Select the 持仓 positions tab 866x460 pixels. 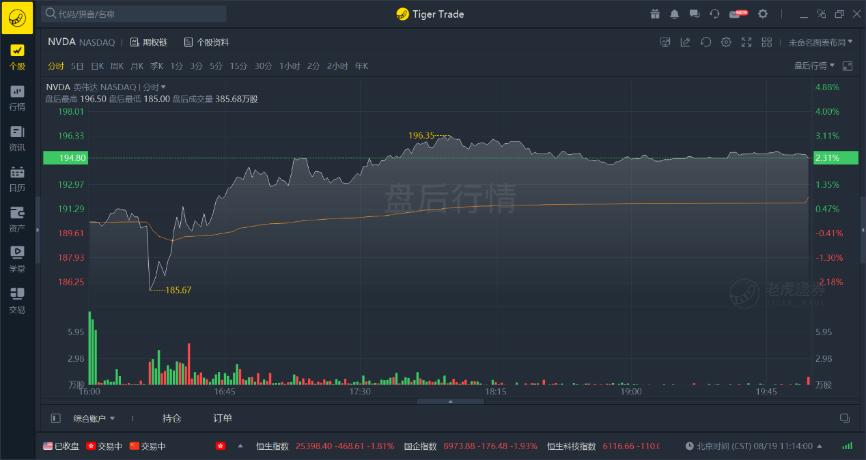[172, 418]
